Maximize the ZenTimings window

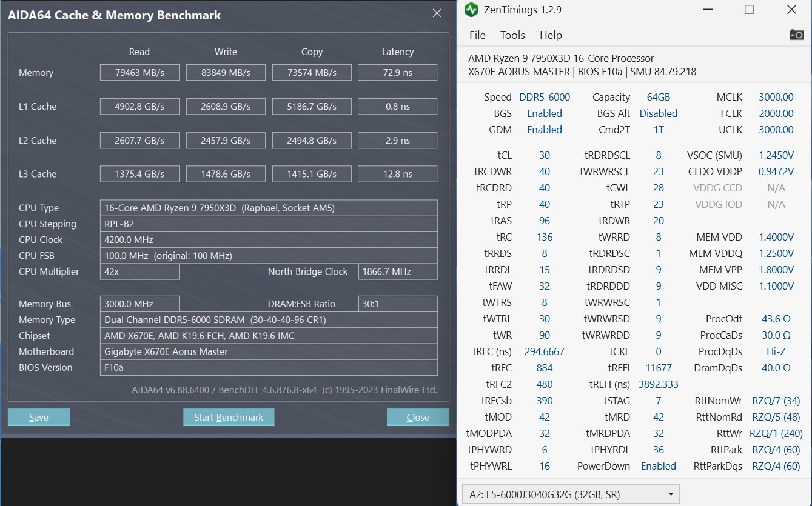pos(749,10)
